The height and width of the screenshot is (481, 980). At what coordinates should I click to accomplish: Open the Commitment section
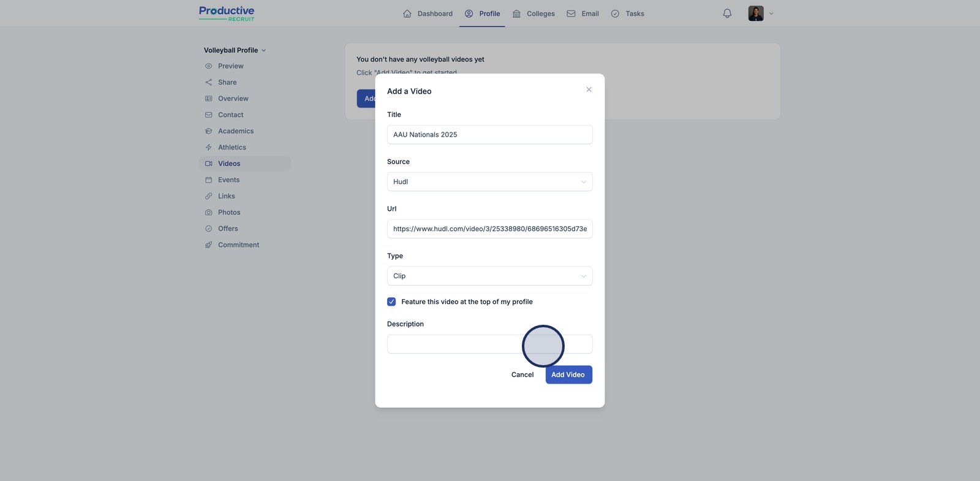(238, 245)
